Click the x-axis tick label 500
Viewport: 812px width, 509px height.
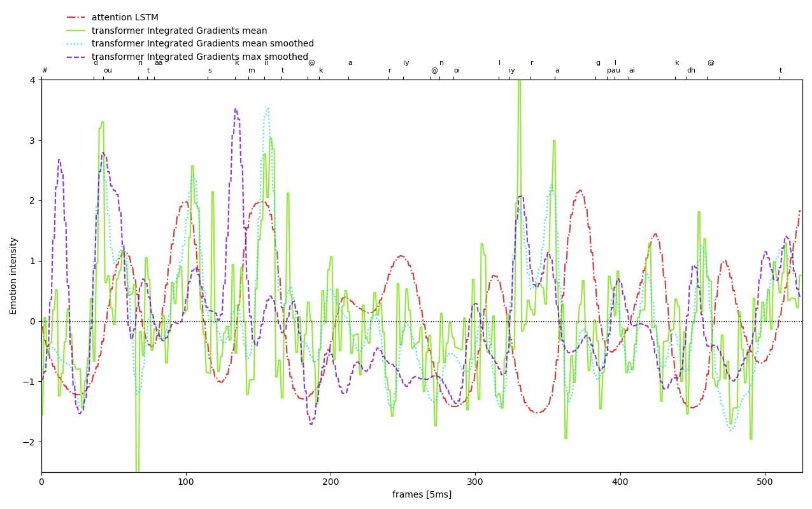tap(765, 482)
